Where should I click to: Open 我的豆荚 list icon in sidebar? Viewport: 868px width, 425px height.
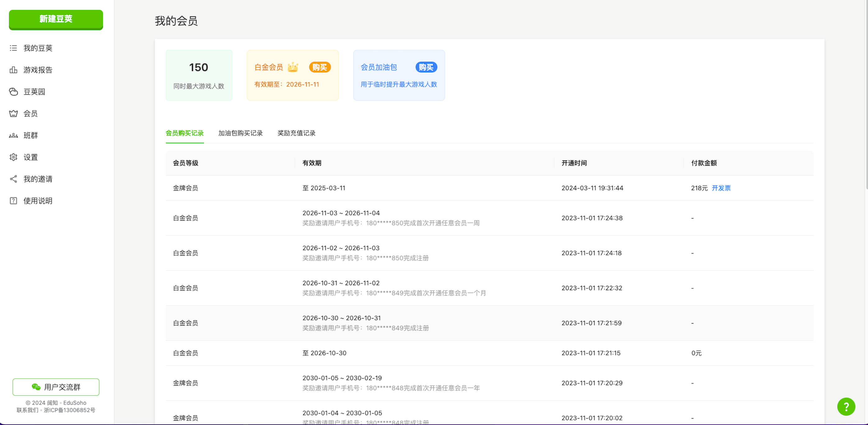click(13, 48)
